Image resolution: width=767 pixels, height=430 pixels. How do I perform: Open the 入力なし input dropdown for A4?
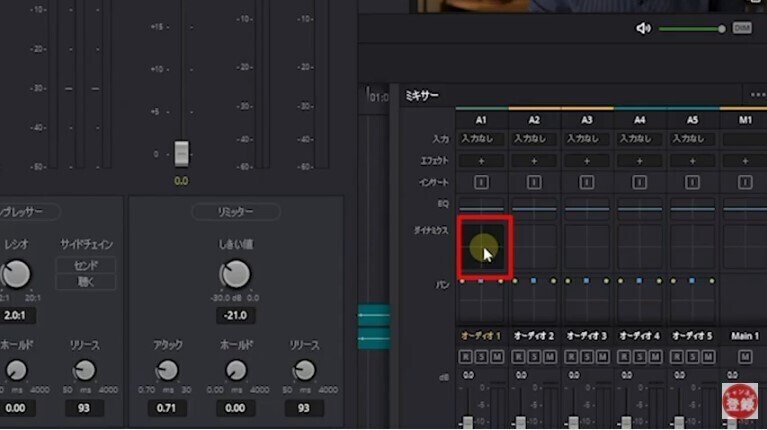(640, 139)
